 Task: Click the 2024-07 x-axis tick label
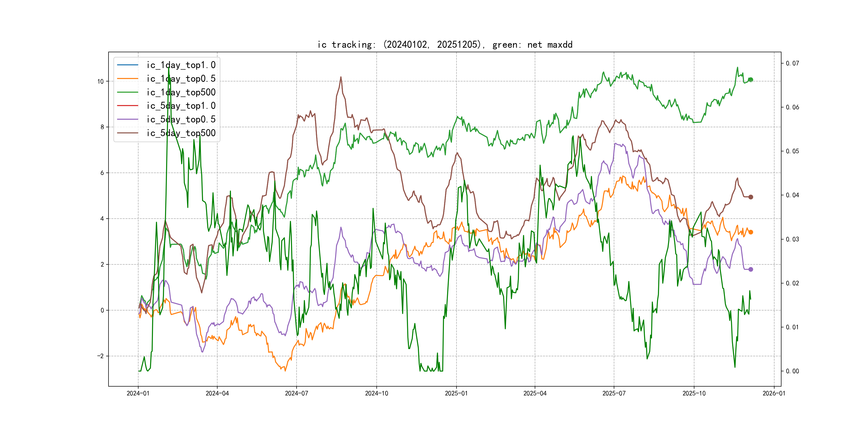296,393
